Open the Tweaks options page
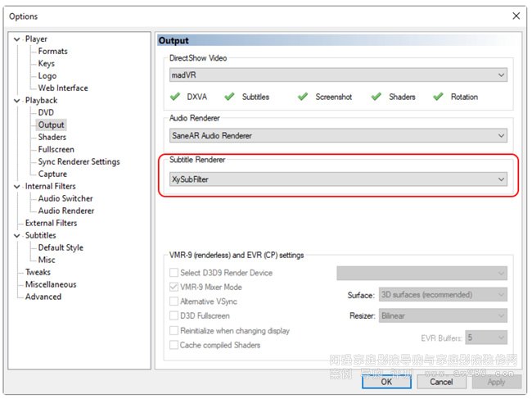This screenshot has height=399, width=532. pyautogui.click(x=38, y=273)
